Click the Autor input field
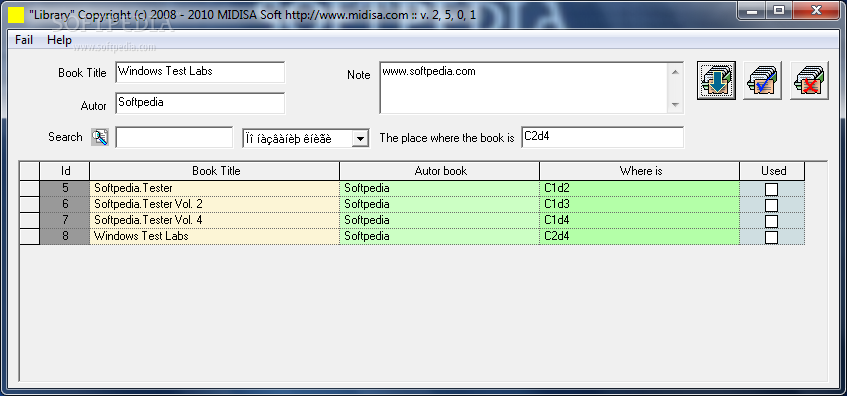This screenshot has width=847, height=396. (200, 103)
